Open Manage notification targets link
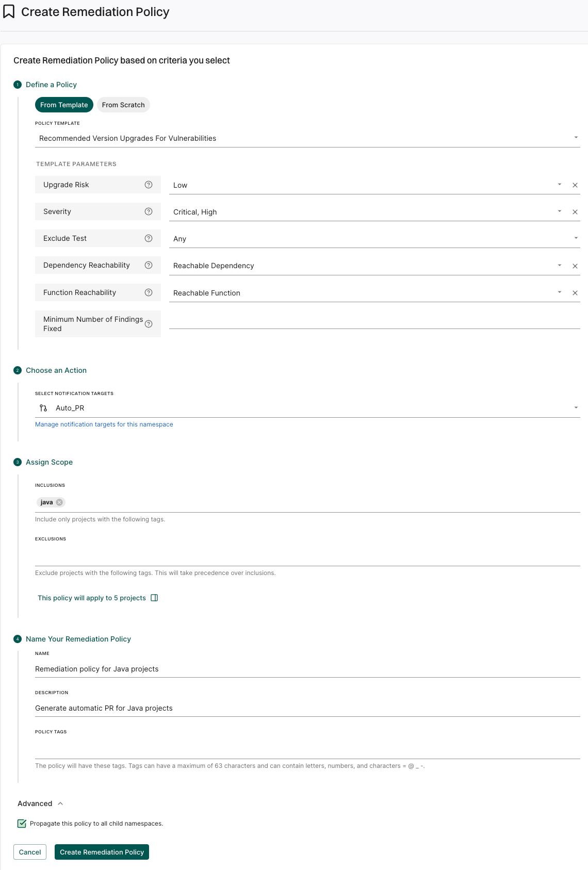The image size is (588, 870). [x=104, y=424]
